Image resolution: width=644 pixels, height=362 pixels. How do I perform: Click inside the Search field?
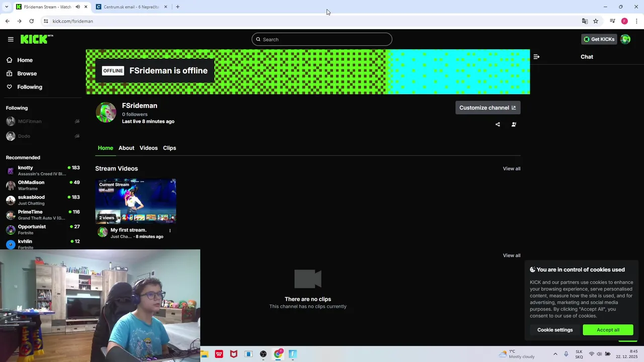[x=322, y=39]
